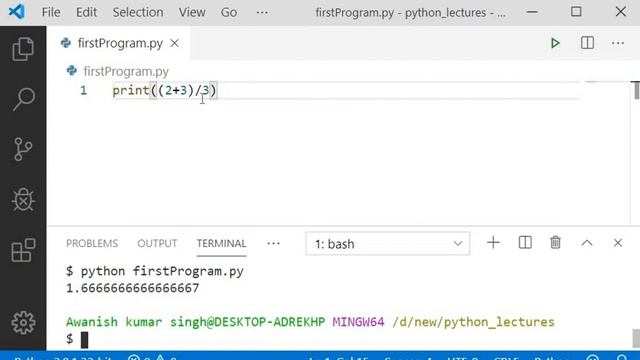Split the terminal panel
The image size is (640, 360).
tap(525, 243)
